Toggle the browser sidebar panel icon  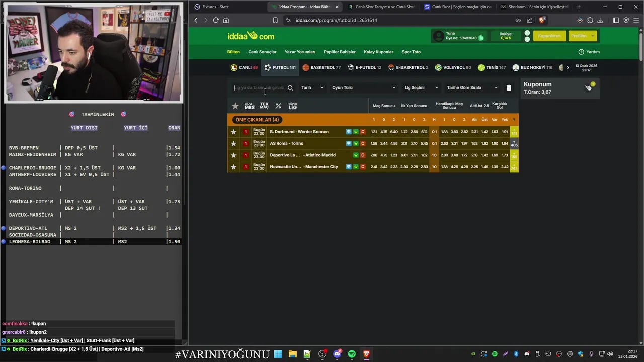(x=616, y=20)
